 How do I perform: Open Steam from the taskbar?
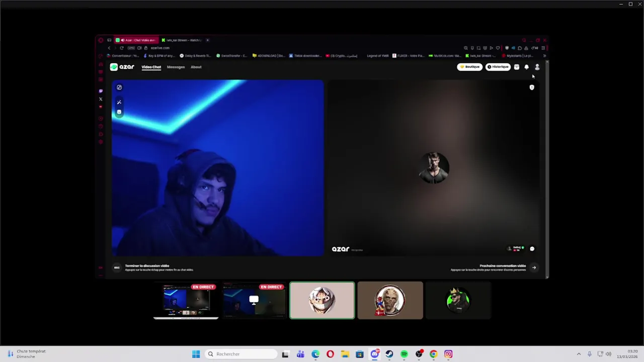tap(389, 354)
